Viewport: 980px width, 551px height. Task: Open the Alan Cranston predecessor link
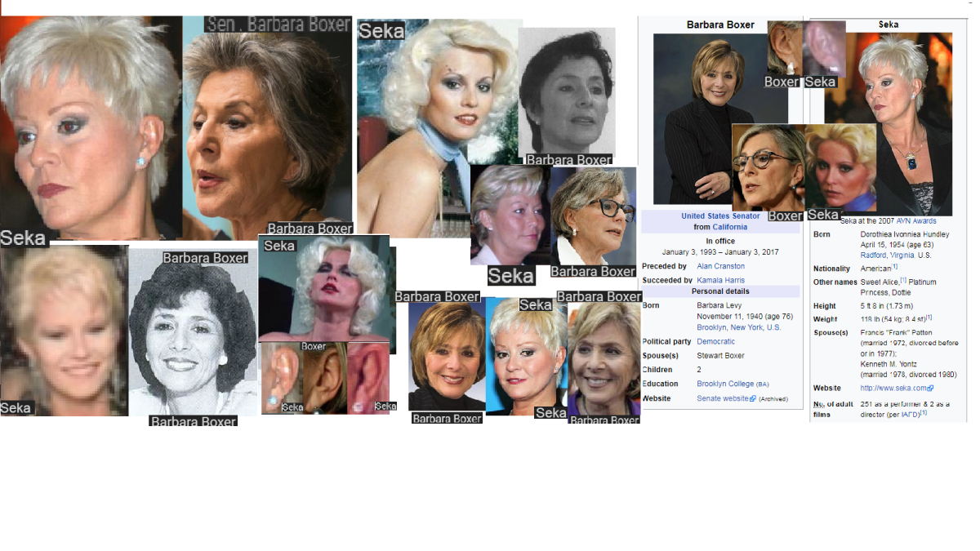720,266
